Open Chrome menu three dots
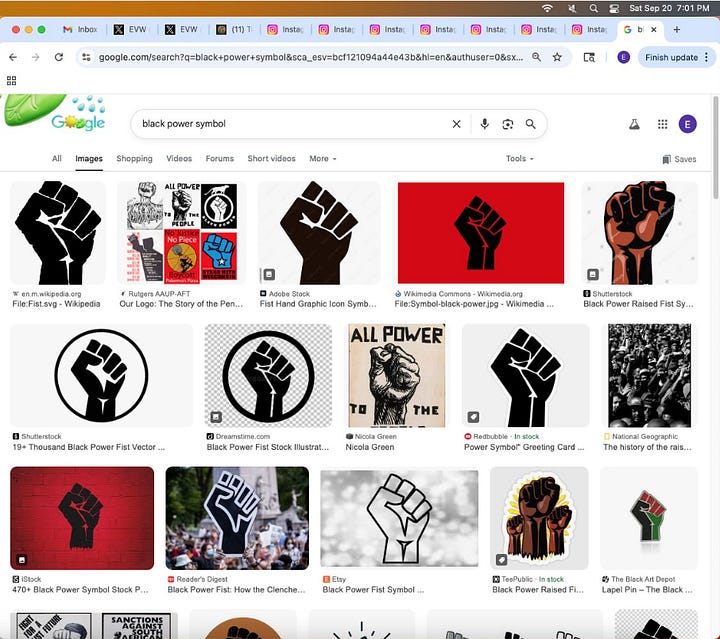 point(707,57)
